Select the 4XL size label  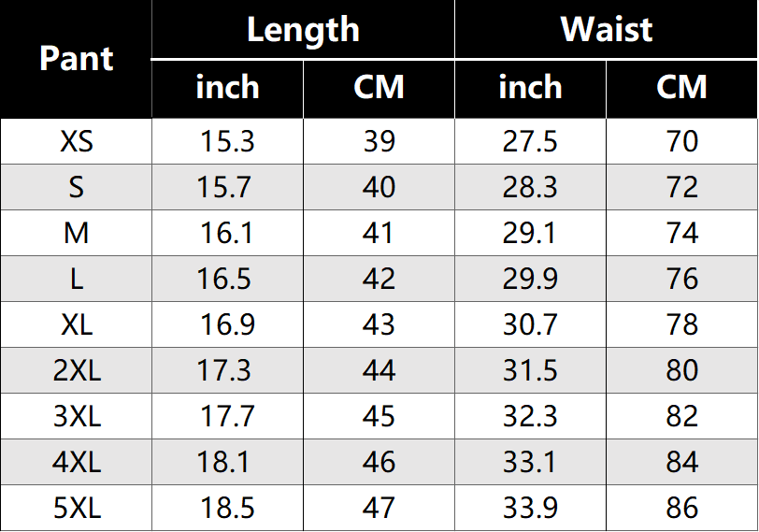[77, 462]
